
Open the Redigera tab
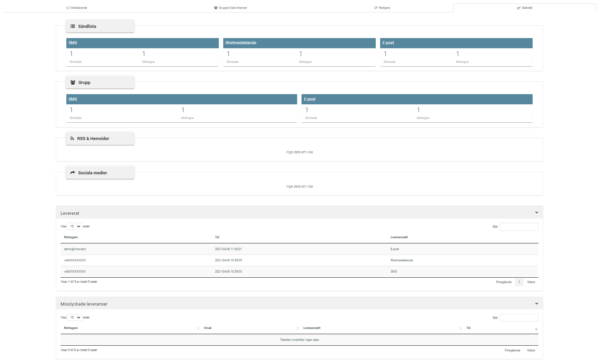(382, 8)
